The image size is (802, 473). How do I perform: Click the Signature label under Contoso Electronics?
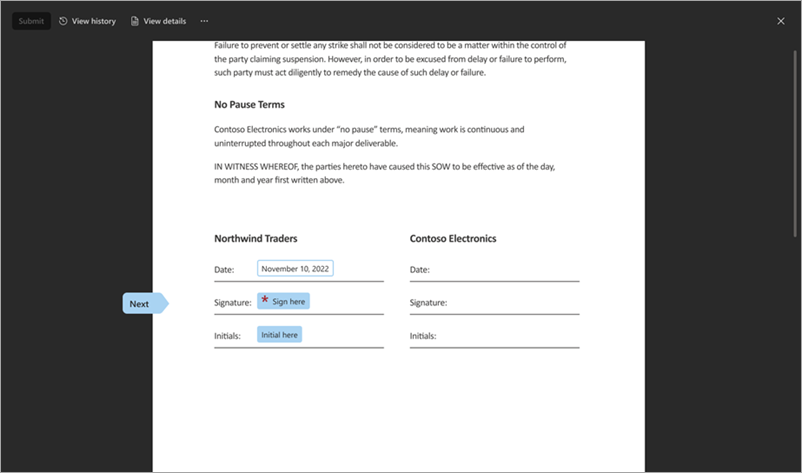tap(428, 302)
